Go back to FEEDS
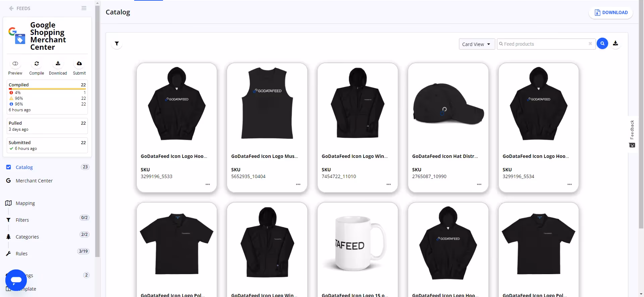Image resolution: width=644 pixels, height=297 pixels. tap(20, 8)
